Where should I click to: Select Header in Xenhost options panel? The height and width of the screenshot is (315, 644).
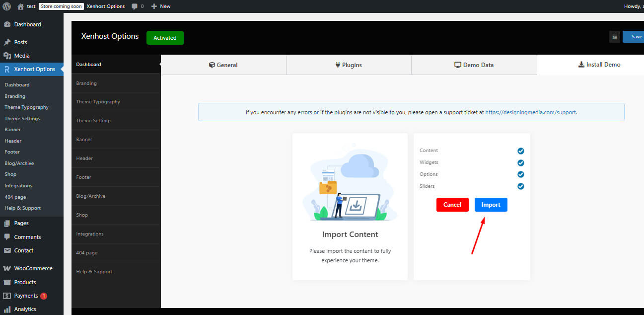point(116,158)
